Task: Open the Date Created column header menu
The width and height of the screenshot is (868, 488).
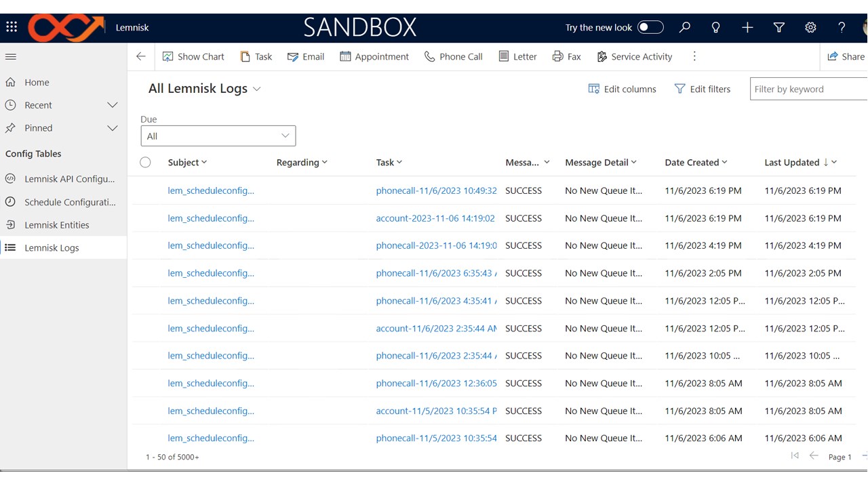Action: click(696, 162)
